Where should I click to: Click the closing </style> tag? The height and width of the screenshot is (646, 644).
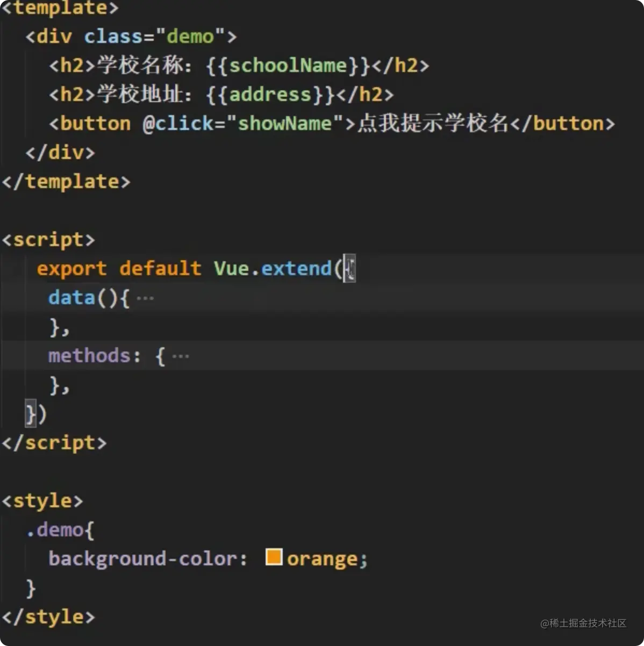[x=48, y=617]
